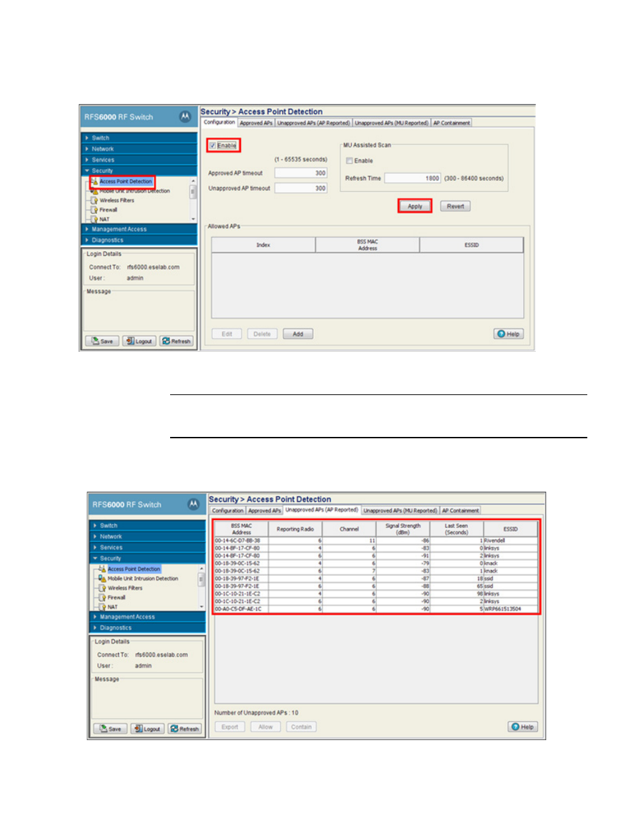Click the Approved AP timeout field
Image resolution: width=644 pixels, height=834 pixels.
tap(301, 173)
